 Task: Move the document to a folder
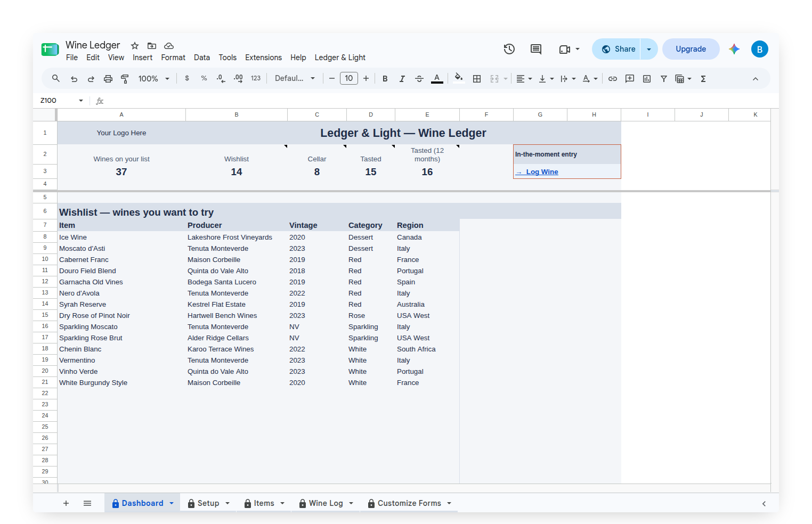(152, 46)
